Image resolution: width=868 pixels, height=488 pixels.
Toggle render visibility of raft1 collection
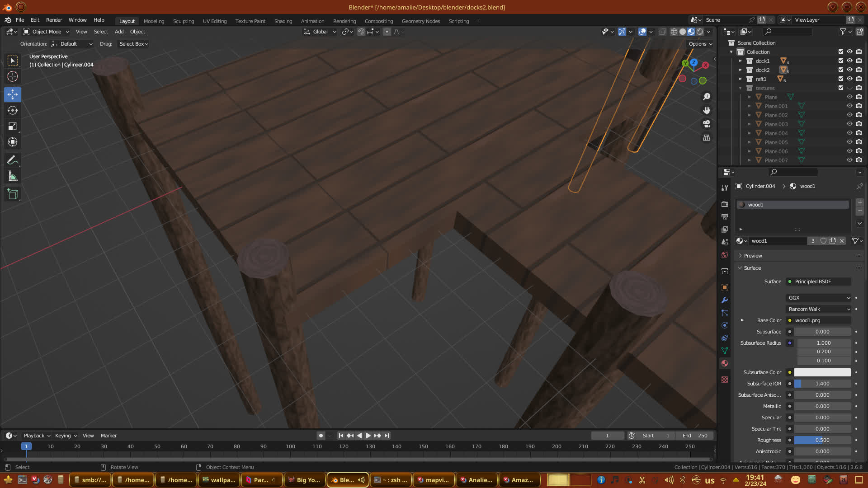pos(859,79)
